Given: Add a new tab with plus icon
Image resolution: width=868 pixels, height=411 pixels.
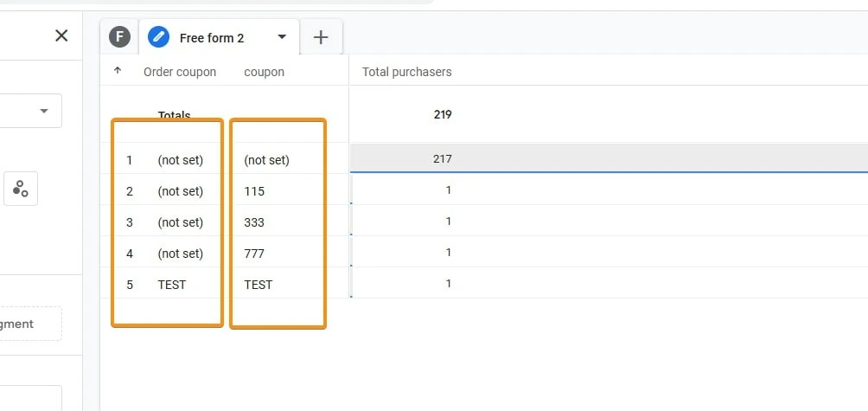Looking at the screenshot, I should (x=321, y=37).
